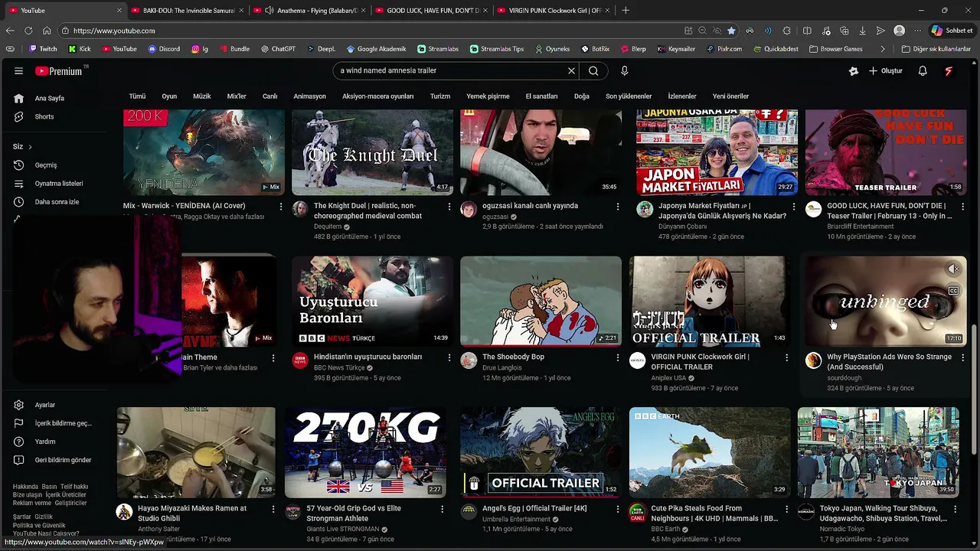The image size is (980, 551).
Task: Open Hayao Miyazaki Makes Ramen video title
Action: click(192, 514)
